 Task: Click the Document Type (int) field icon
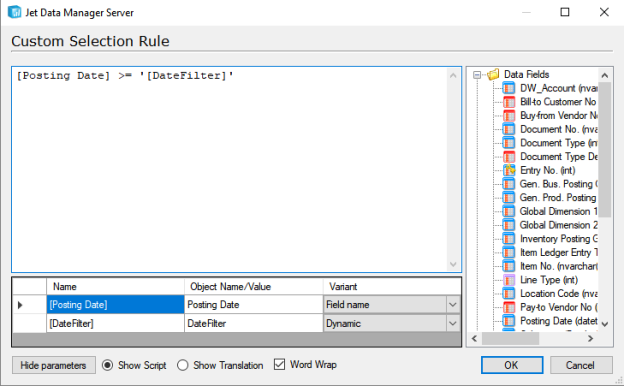[508, 143]
